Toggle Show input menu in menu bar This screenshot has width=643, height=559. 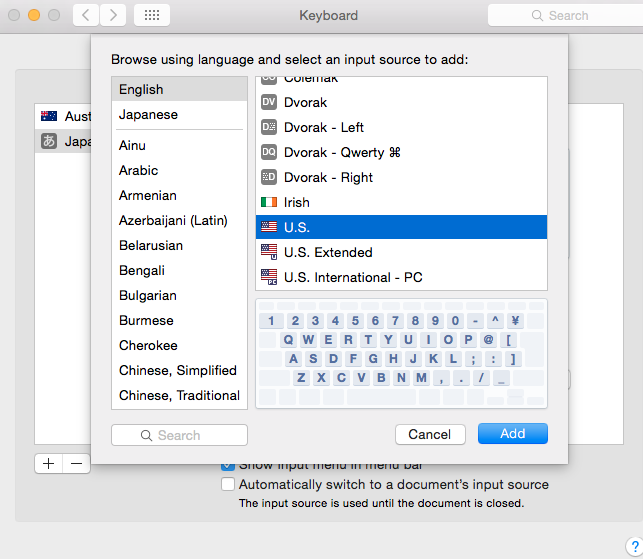228,465
